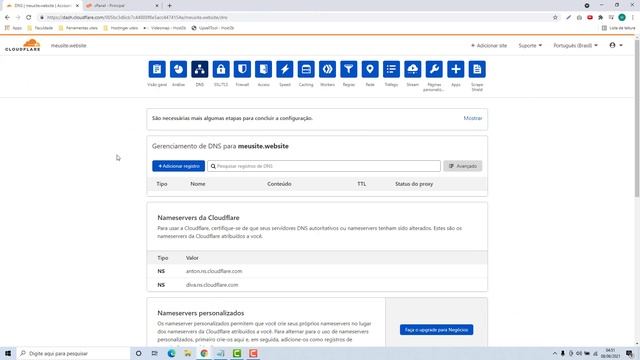This screenshot has height=360, width=640.
Task: Open the Tráfego list icon
Action: (391, 69)
